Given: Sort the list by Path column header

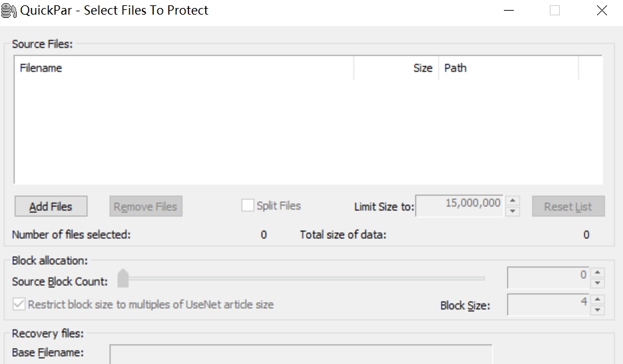Looking at the screenshot, I should coord(509,68).
